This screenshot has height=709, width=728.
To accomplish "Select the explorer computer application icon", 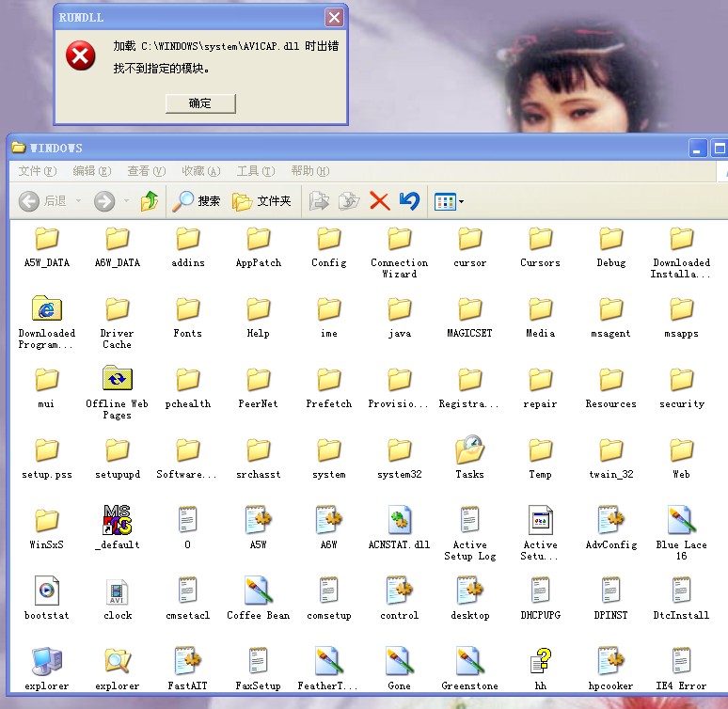I will (46, 669).
